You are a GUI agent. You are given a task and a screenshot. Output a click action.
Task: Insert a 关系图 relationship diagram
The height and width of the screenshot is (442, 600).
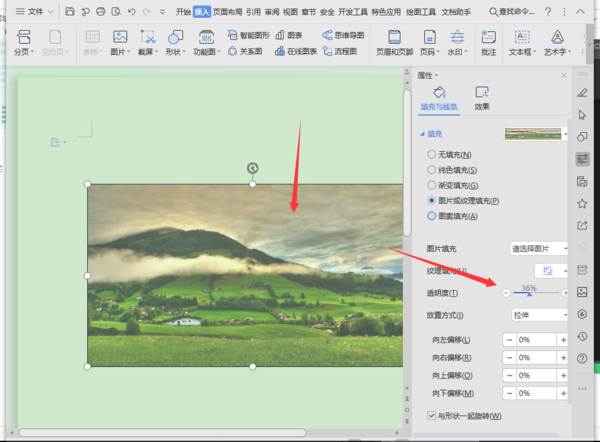click(x=245, y=51)
